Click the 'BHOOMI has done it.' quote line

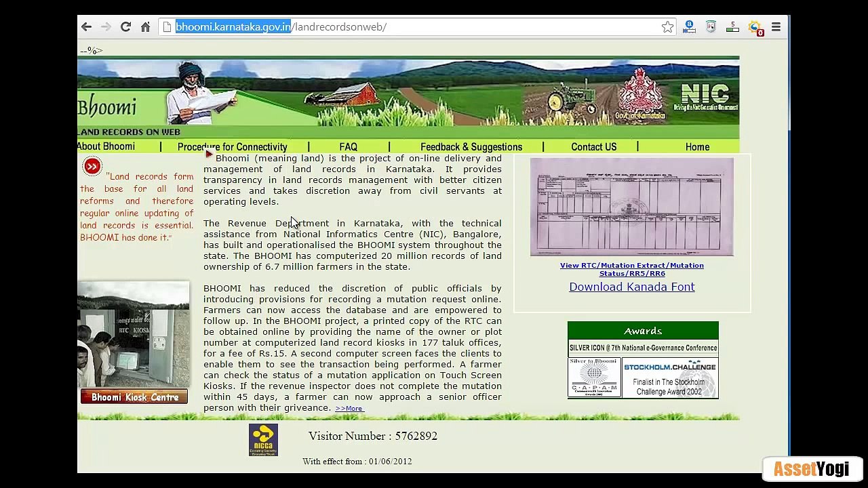[125, 237]
